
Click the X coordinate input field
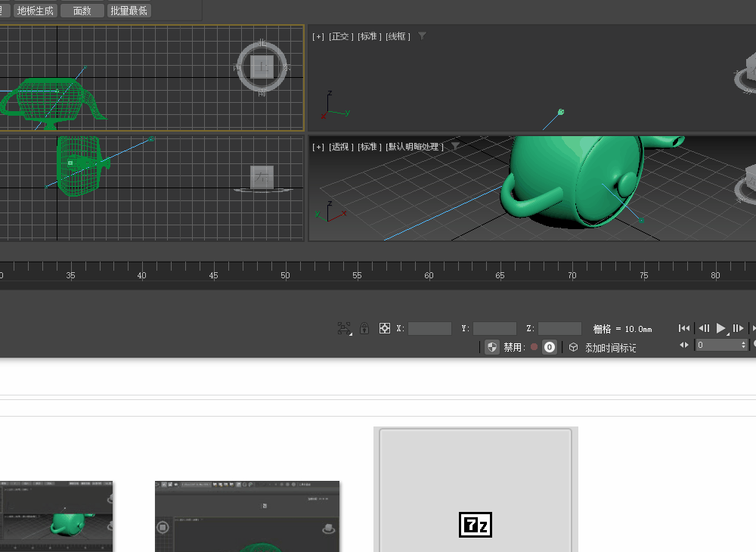point(429,328)
